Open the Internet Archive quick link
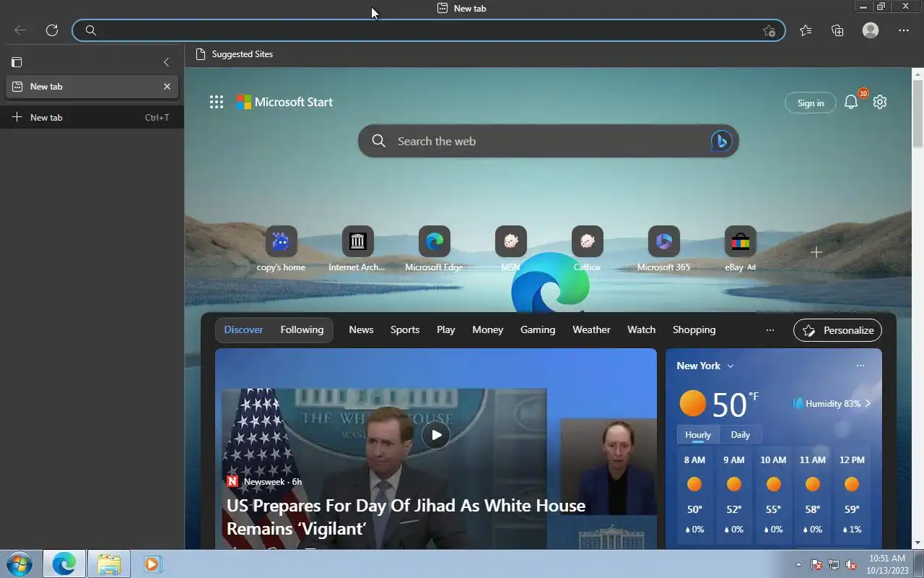Image resolution: width=924 pixels, height=578 pixels. tap(357, 249)
